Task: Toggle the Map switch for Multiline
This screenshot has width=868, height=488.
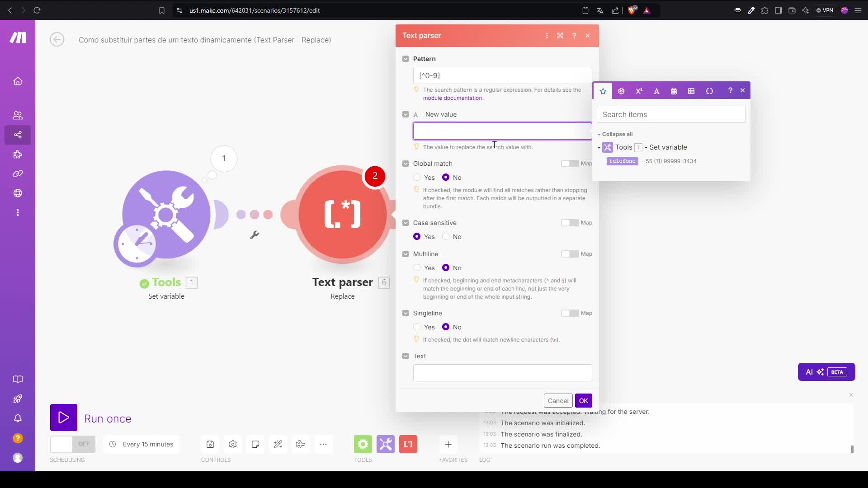Action: pyautogui.click(x=570, y=254)
